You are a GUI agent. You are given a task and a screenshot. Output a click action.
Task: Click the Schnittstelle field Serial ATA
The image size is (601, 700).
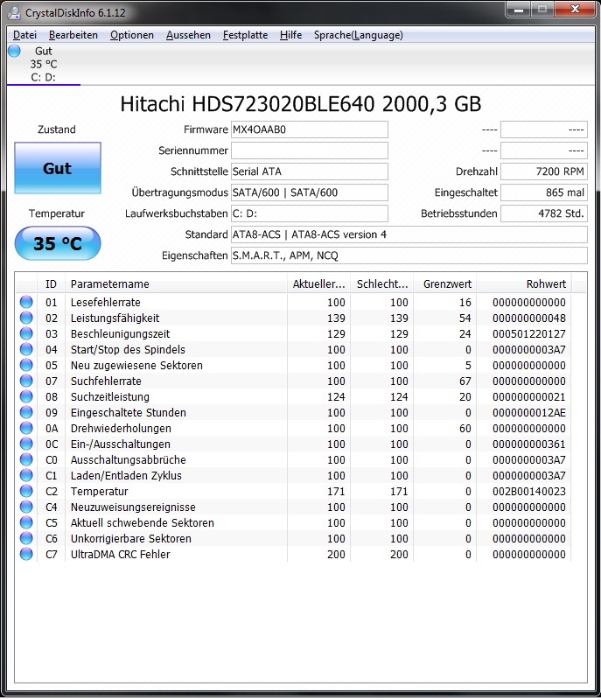(309, 171)
